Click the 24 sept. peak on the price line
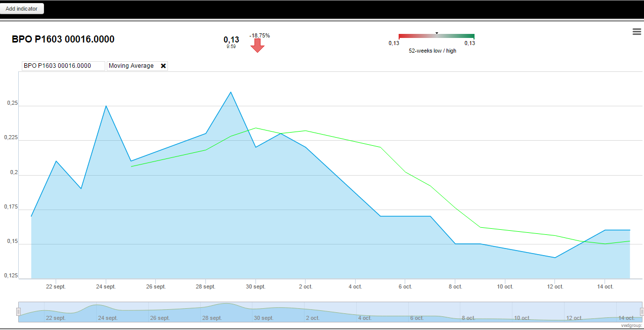The height and width of the screenshot is (330, 644). pyautogui.click(x=106, y=106)
